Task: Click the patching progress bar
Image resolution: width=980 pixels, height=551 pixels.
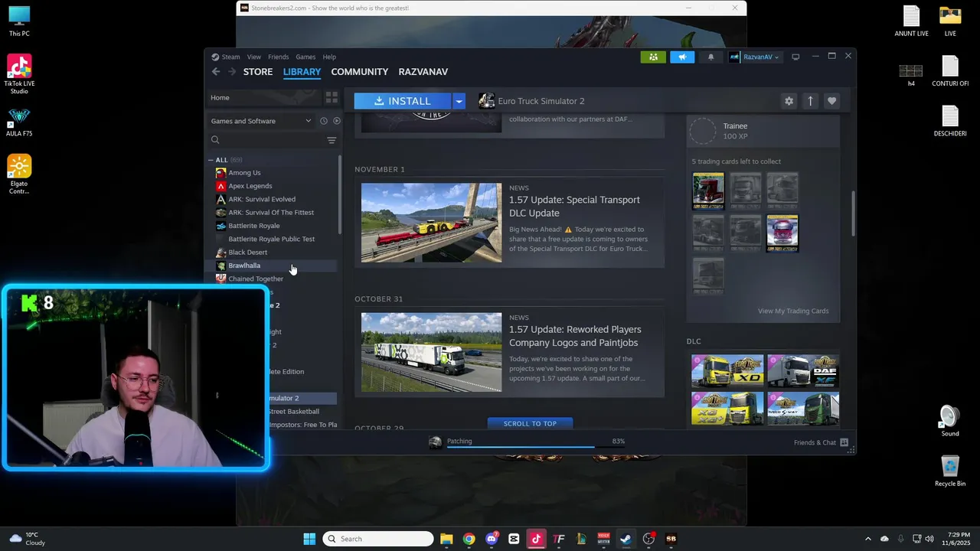Action: pos(536,446)
